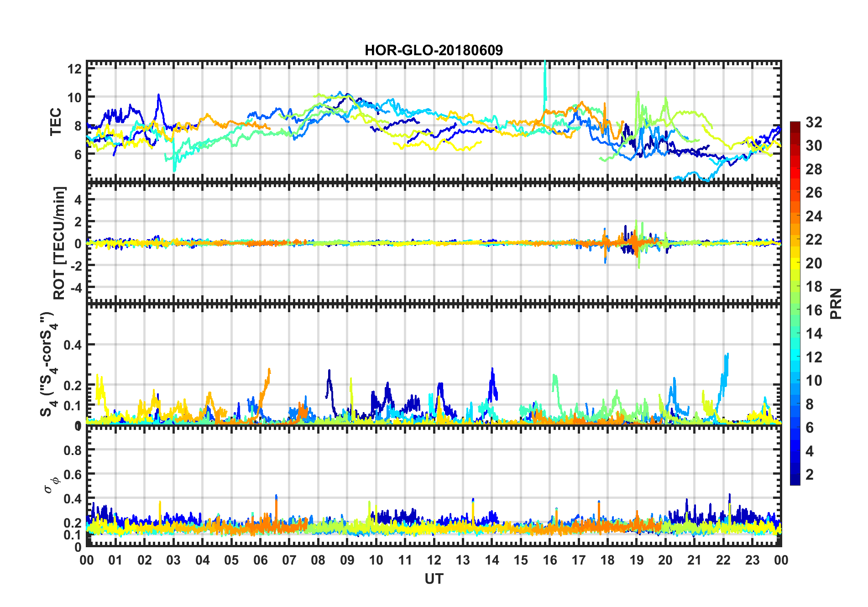The width and height of the screenshot is (868, 607).
Task: Click TEC axis tick value 6
Action: point(78,155)
